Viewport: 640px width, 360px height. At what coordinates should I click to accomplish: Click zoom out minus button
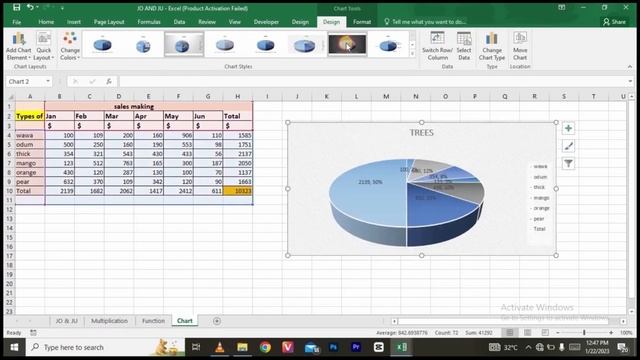coord(558,333)
